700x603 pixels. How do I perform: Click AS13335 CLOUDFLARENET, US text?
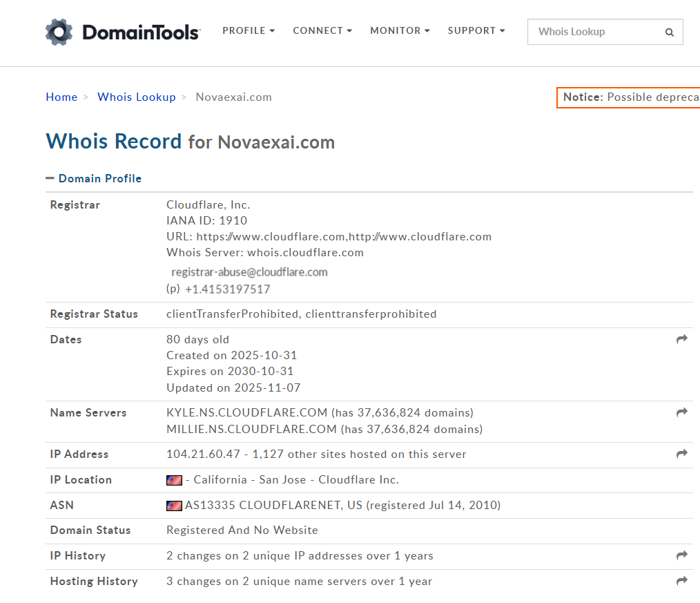pyautogui.click(x=273, y=505)
